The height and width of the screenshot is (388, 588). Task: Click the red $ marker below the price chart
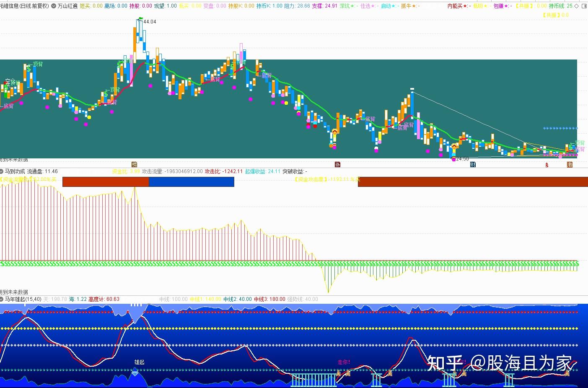click(547, 165)
